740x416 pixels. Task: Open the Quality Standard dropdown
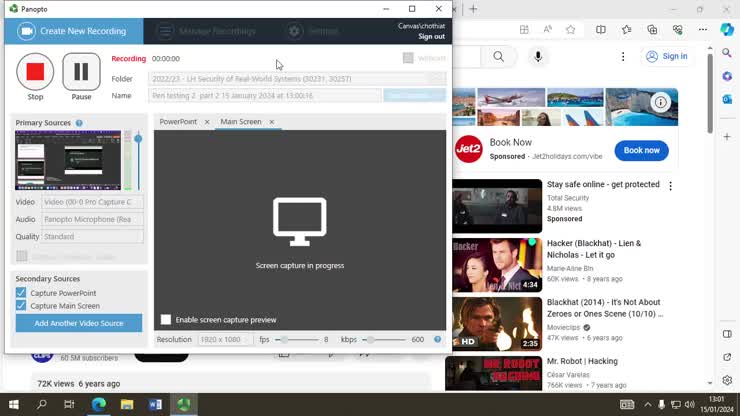pyautogui.click(x=92, y=237)
